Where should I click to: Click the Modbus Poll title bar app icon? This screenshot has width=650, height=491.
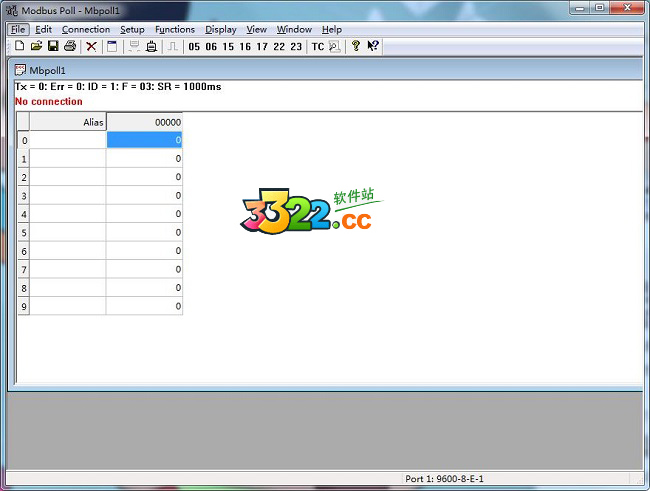tap(12, 10)
